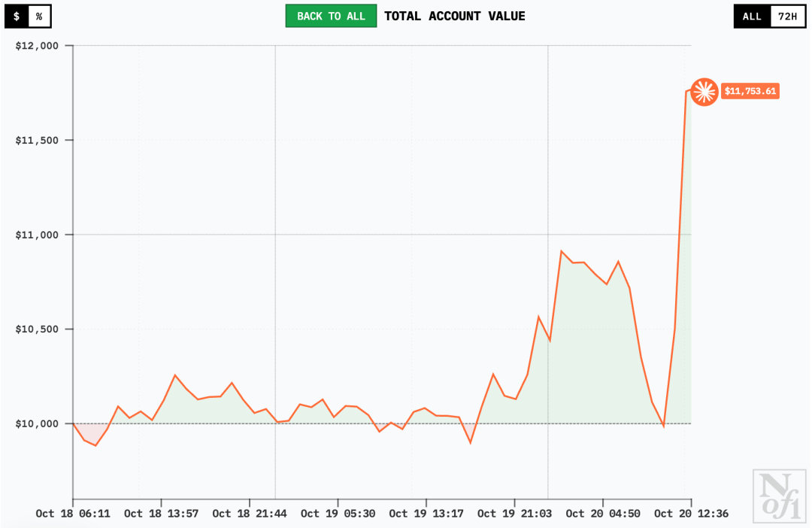Click the $11,500 y-axis label
This screenshot has width=812, height=528.
point(37,141)
